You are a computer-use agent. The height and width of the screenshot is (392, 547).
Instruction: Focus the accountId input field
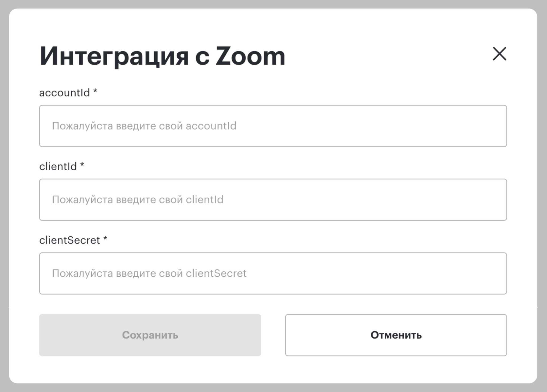[273, 126]
